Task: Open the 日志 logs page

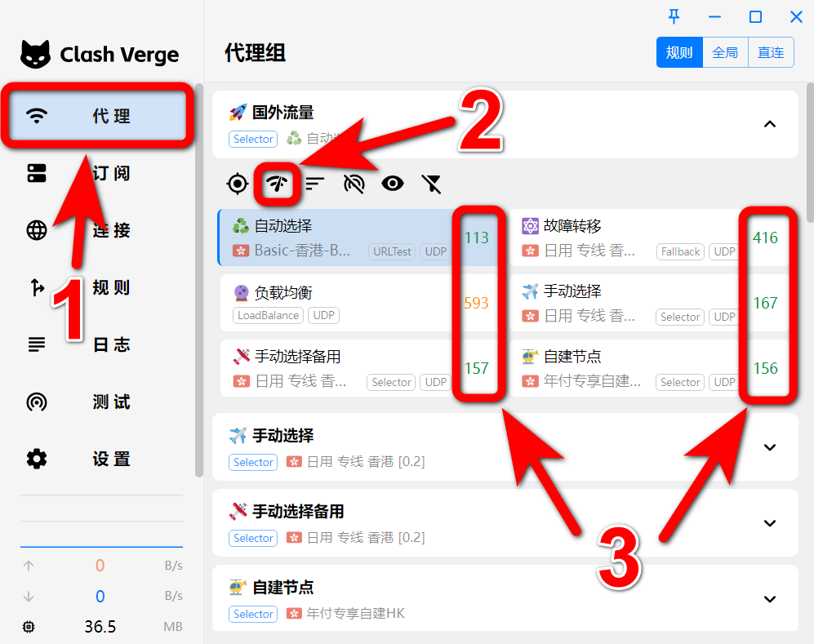Action: pyautogui.click(x=98, y=344)
